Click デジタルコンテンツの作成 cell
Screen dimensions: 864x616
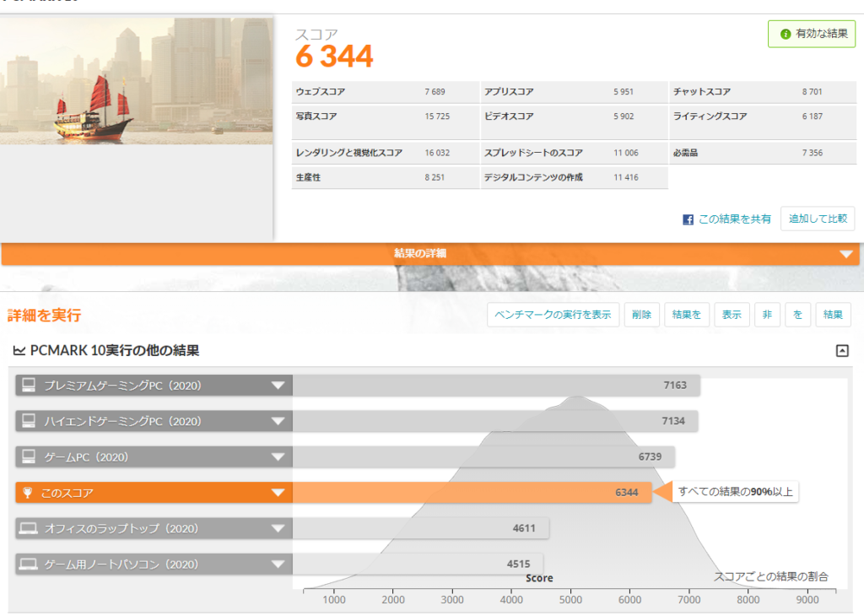[574, 177]
